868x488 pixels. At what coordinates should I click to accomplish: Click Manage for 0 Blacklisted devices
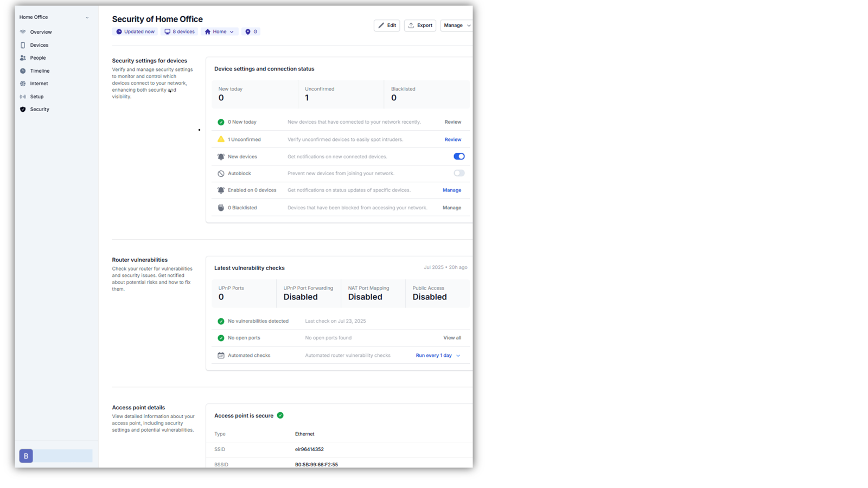point(451,208)
